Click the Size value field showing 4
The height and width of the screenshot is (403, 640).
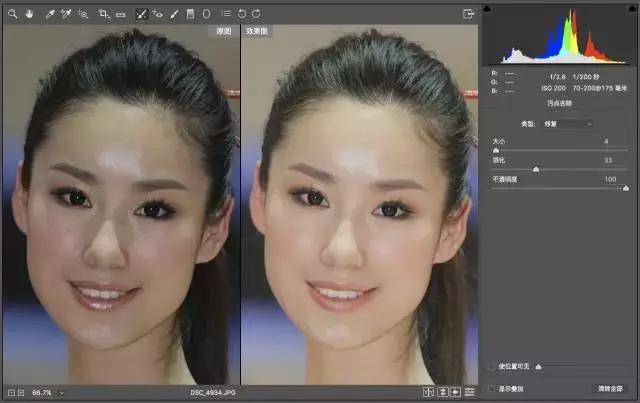click(607, 141)
